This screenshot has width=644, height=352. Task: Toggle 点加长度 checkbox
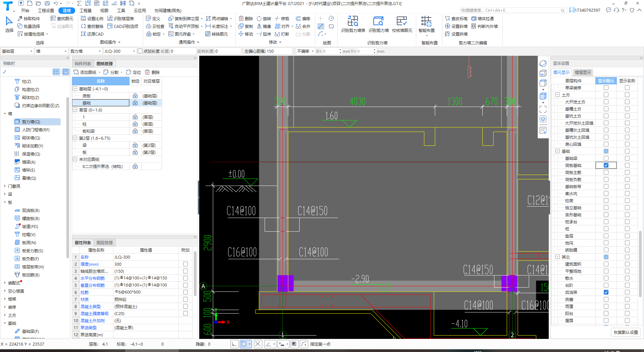coord(140,51)
